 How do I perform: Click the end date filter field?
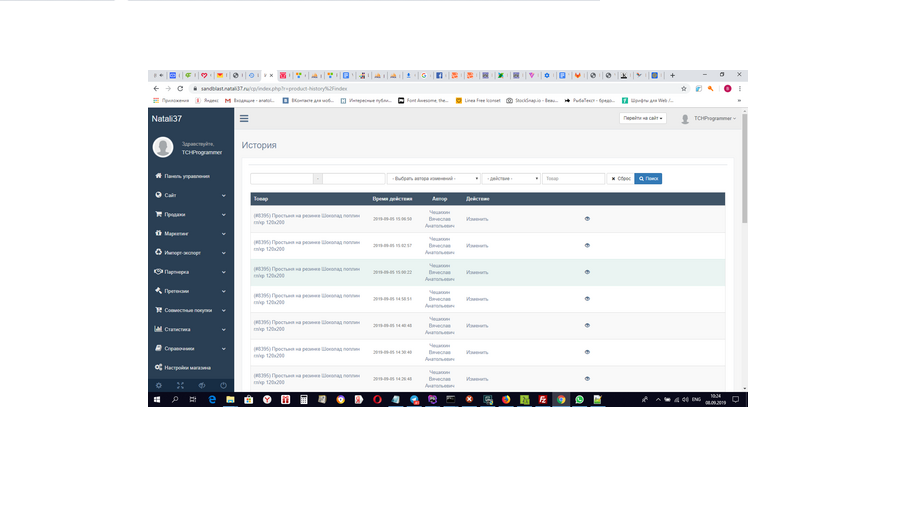[354, 179]
